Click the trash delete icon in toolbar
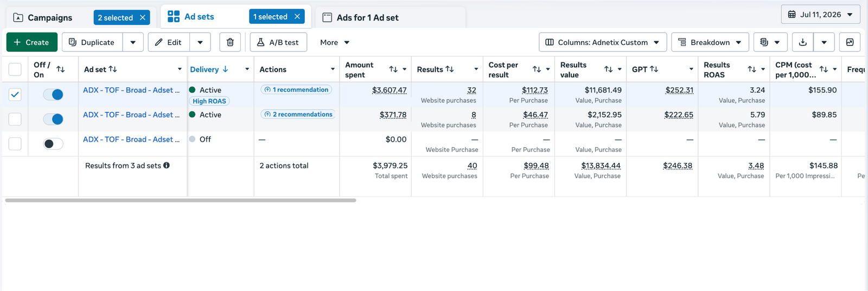This screenshot has height=291, width=868. tap(230, 42)
